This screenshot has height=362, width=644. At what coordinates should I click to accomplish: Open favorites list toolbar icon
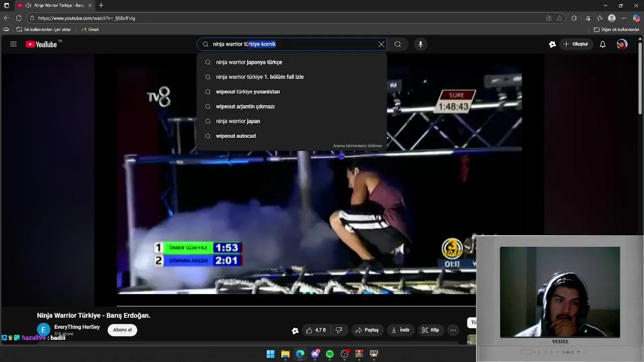coord(599,18)
